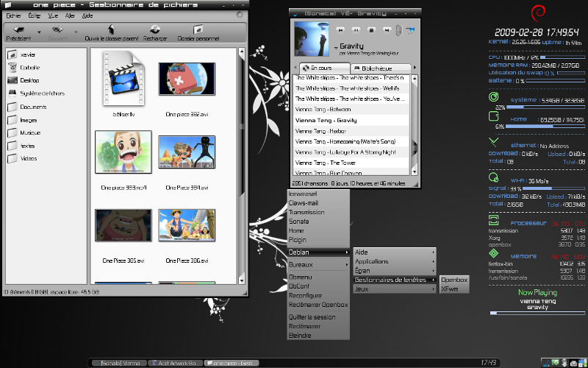588x368 pixels.
Task: Select Quitter la session
Action: [318, 317]
